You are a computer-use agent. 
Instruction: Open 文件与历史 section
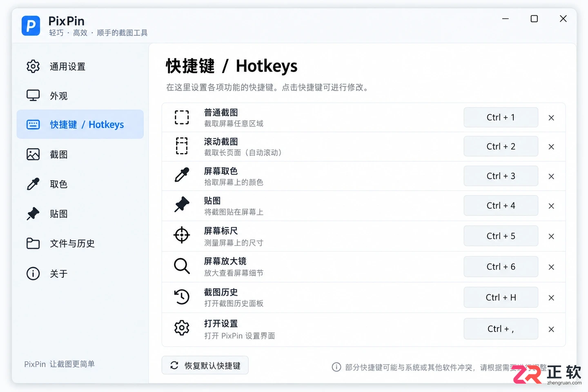tap(80, 243)
